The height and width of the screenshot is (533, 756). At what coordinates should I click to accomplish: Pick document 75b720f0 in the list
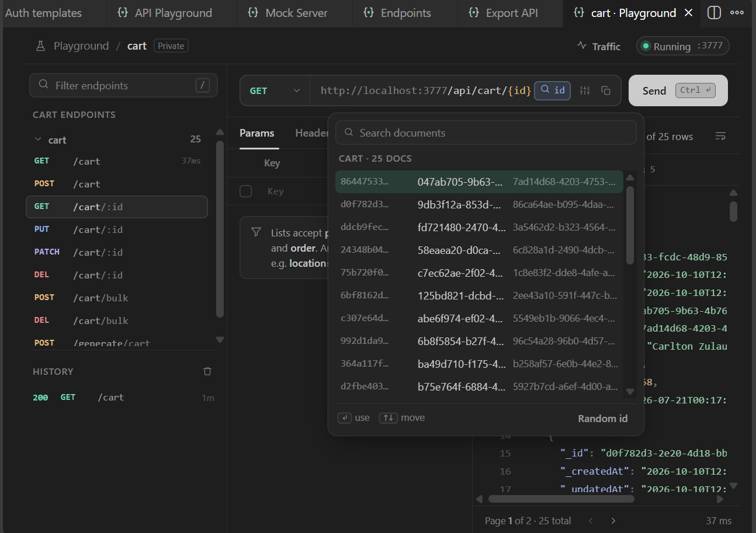pyautogui.click(x=479, y=273)
